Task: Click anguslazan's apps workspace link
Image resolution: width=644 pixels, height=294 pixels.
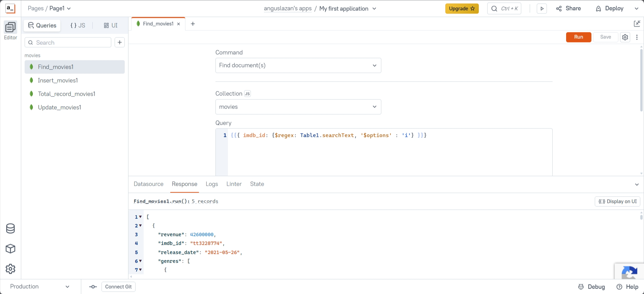Action: 288,9
